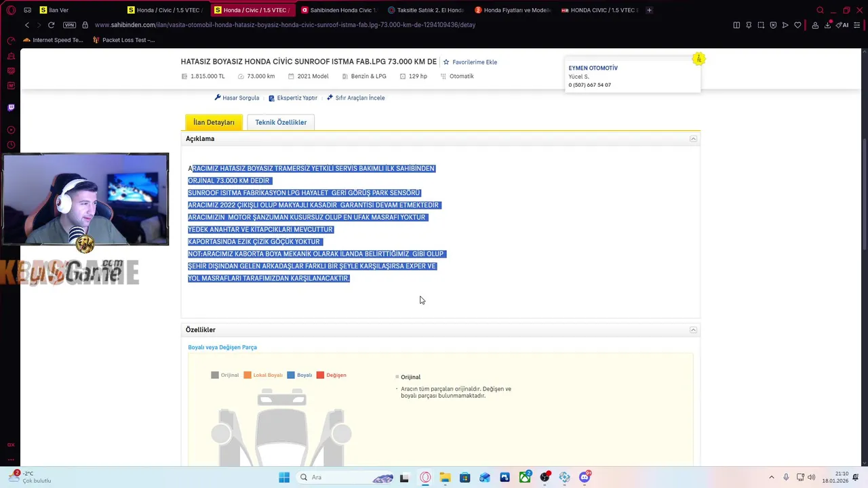Screen dimensions: 868x488
Task: Click the 1.815.000 TL price text
Action: tap(208, 77)
